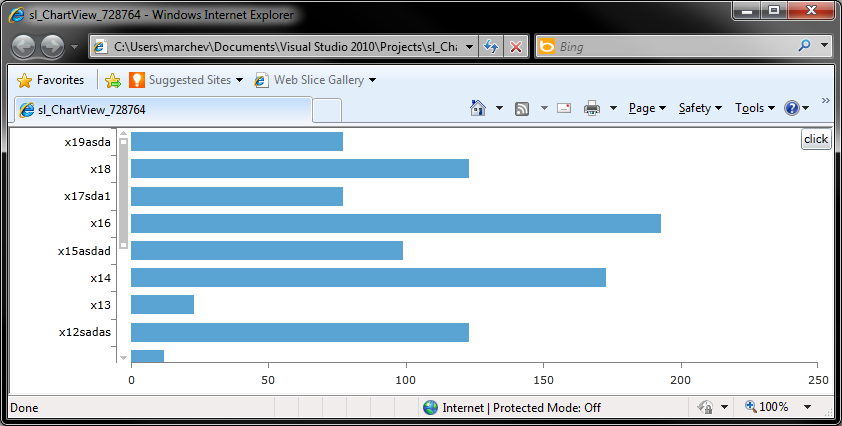Click the vertical axis scrollbar thumb
Image resolution: width=842 pixels, height=426 pixels.
click(x=124, y=193)
